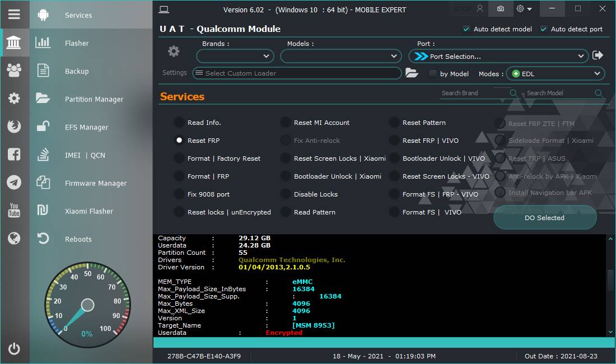Click the log panel scrollbar down arrow

click(610, 332)
